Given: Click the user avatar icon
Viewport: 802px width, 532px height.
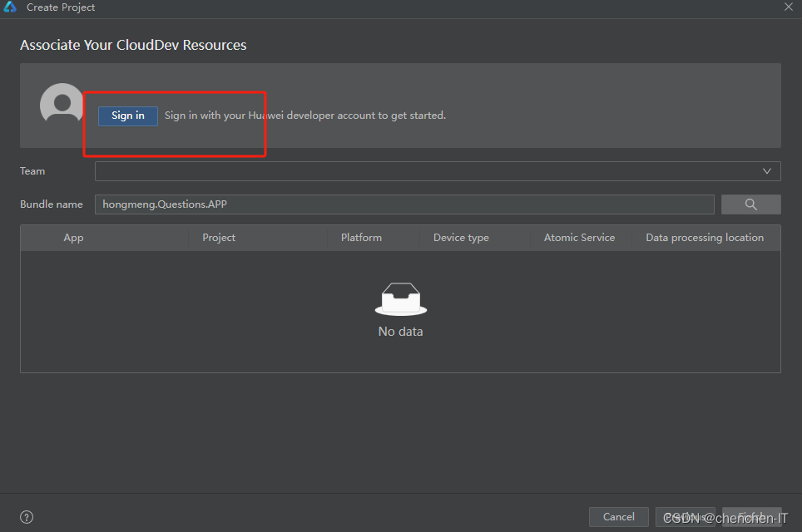Looking at the screenshot, I should [62, 104].
